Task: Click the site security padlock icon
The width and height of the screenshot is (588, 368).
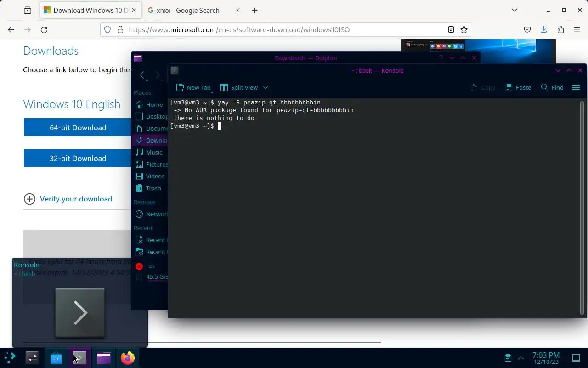Action: (120, 29)
